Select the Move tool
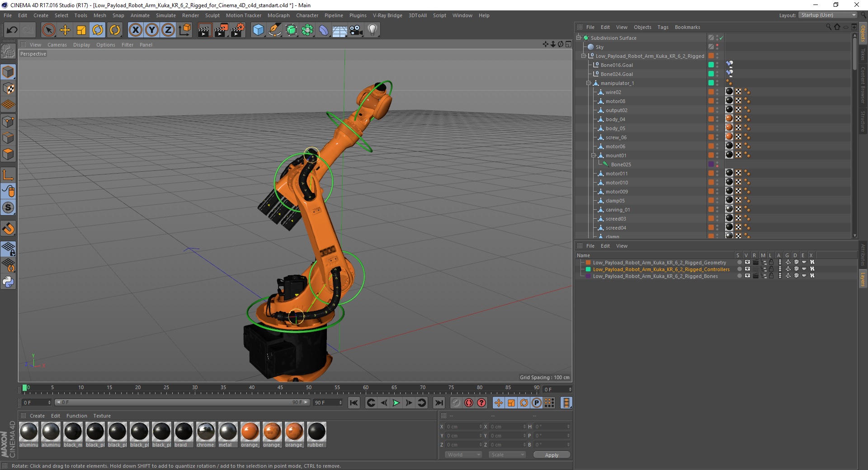Viewport: 868px width, 470px height. 65,30
